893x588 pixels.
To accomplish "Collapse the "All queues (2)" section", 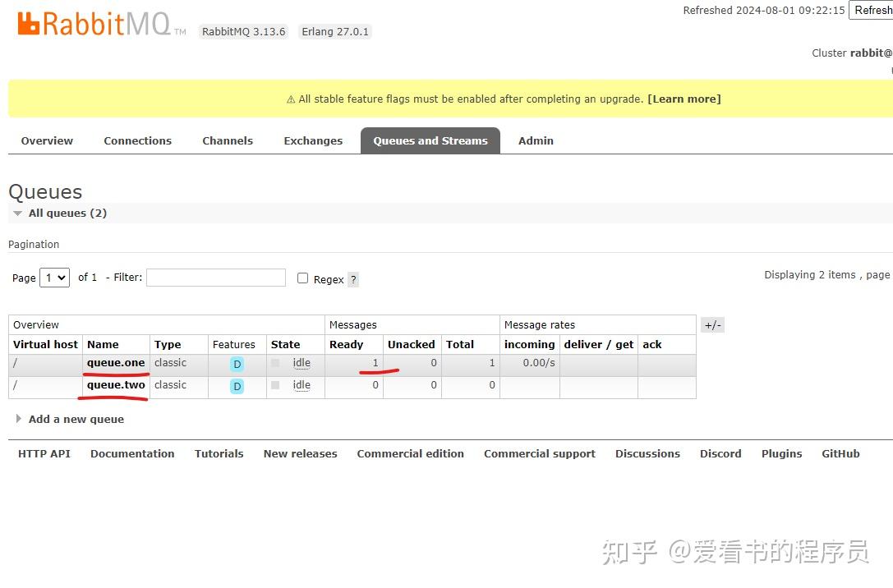I will point(17,213).
